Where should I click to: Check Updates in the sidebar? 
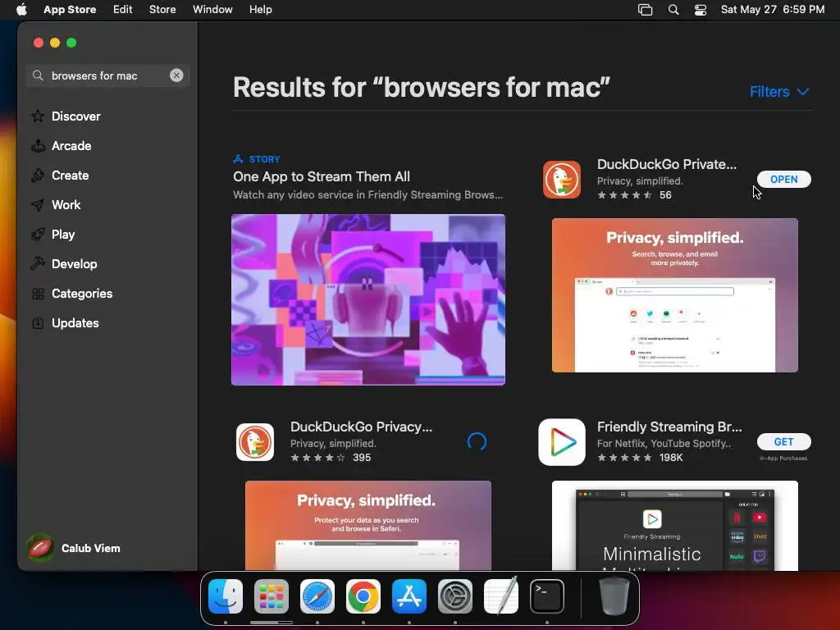point(75,323)
